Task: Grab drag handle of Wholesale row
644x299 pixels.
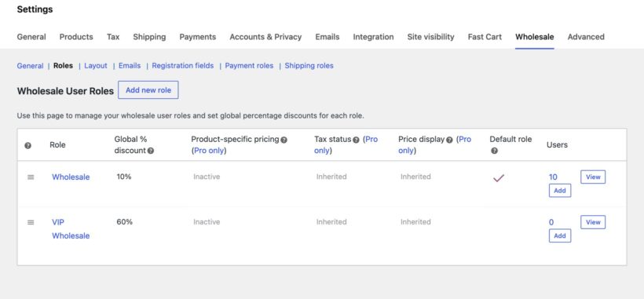Action: (x=31, y=177)
